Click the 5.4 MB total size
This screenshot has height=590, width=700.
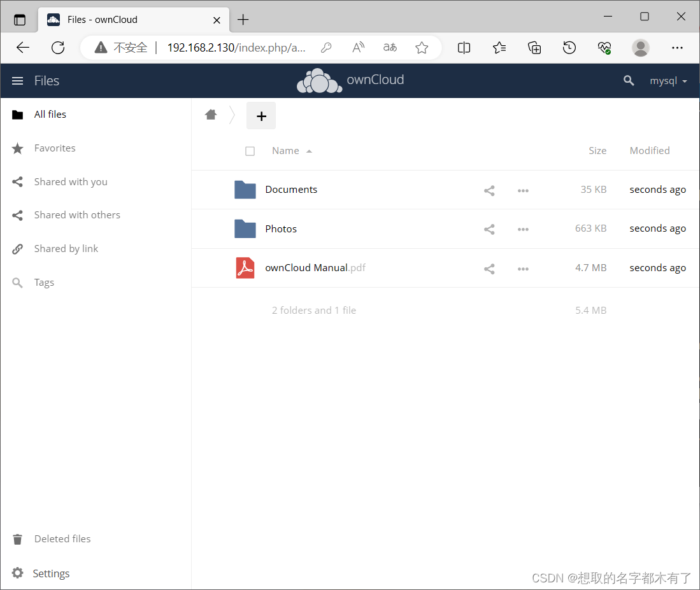590,311
